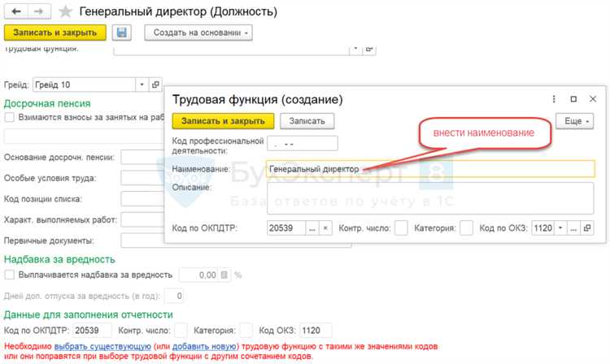Click the floppy disk save icon
The image size is (610, 364).
tap(122, 32)
